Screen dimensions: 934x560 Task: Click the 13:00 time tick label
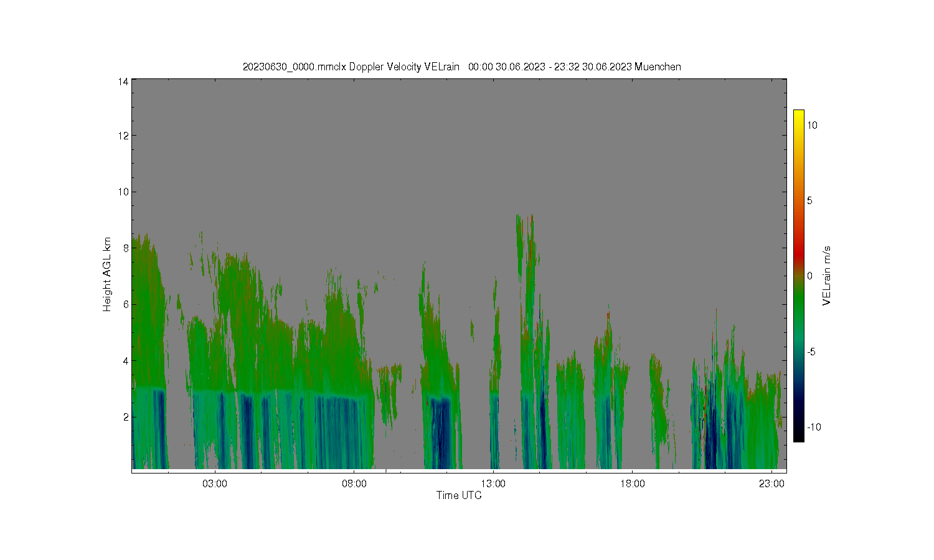(x=493, y=483)
